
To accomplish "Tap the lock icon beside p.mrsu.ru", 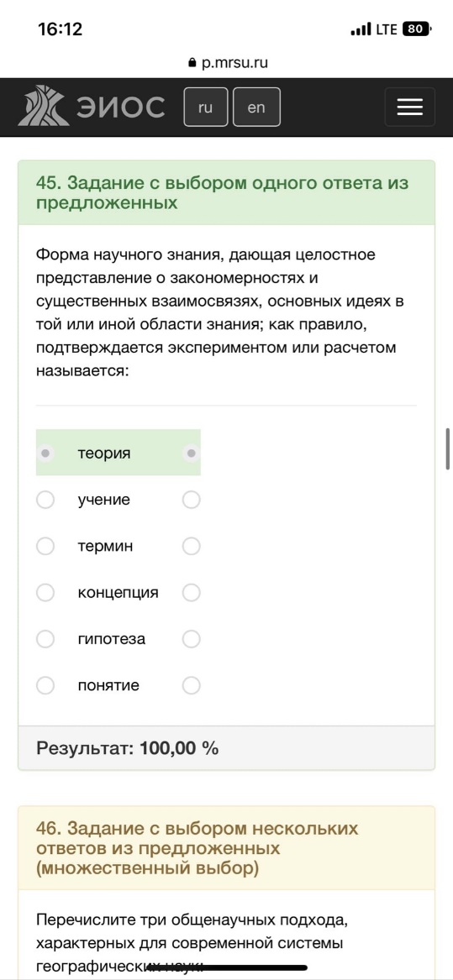I will click(x=192, y=63).
